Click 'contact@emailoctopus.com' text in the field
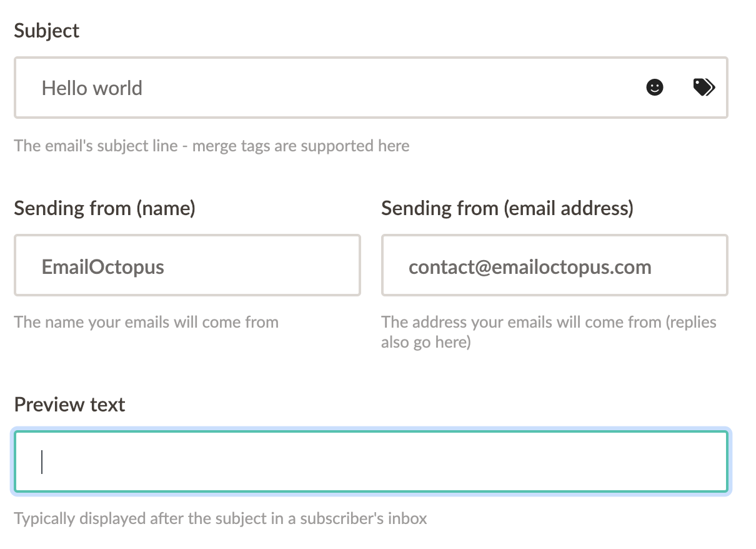The height and width of the screenshot is (549, 756). click(x=530, y=267)
